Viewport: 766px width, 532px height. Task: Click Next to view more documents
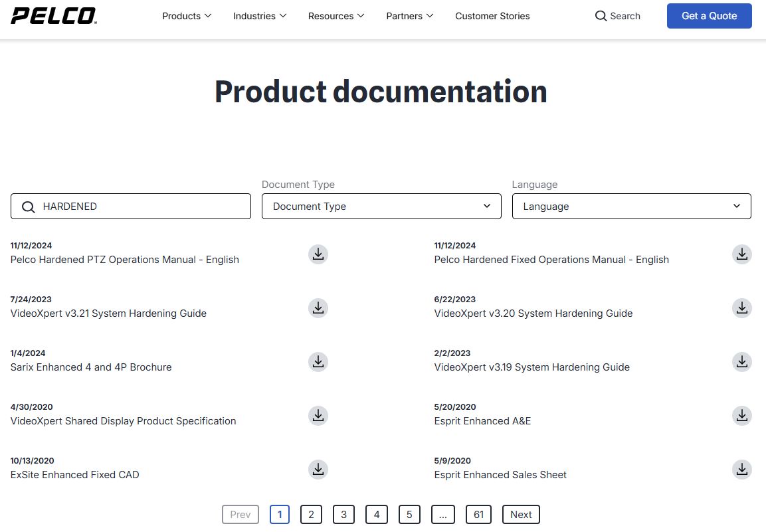521,514
